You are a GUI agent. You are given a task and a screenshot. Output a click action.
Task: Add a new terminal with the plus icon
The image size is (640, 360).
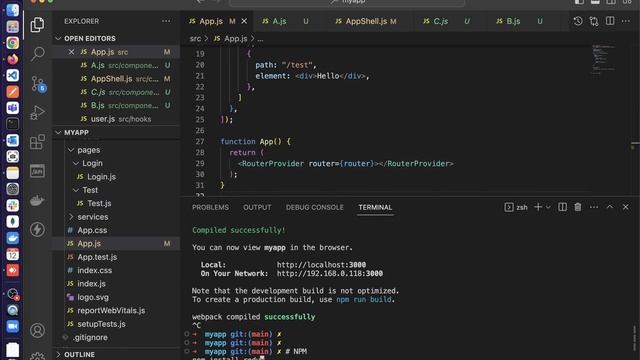click(538, 207)
